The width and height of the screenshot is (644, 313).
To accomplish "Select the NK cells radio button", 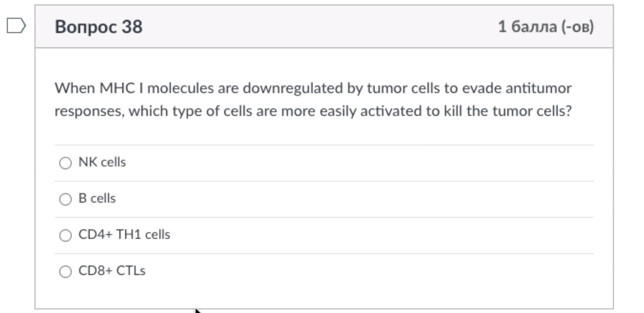I will click(65, 163).
